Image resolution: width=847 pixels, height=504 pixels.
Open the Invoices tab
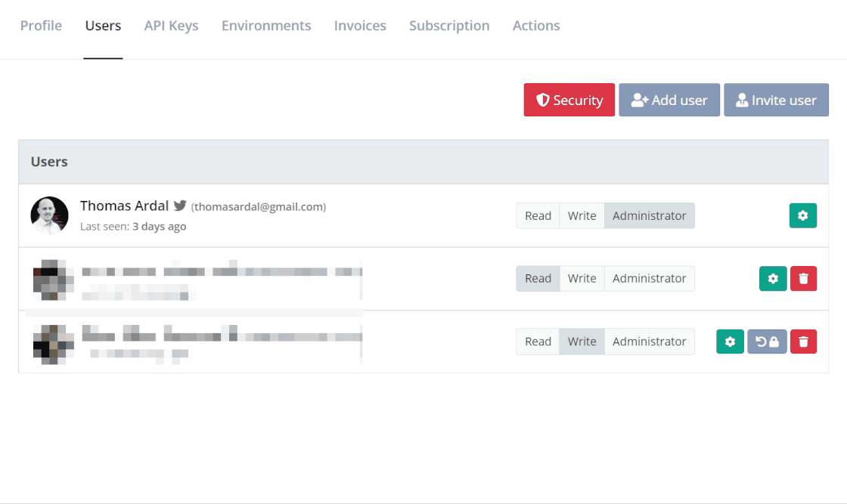coord(360,26)
